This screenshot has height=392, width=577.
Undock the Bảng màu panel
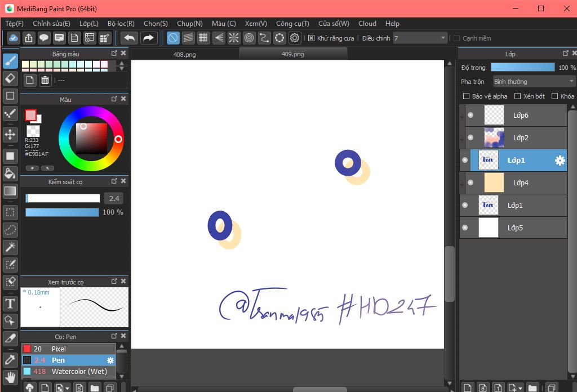point(114,54)
